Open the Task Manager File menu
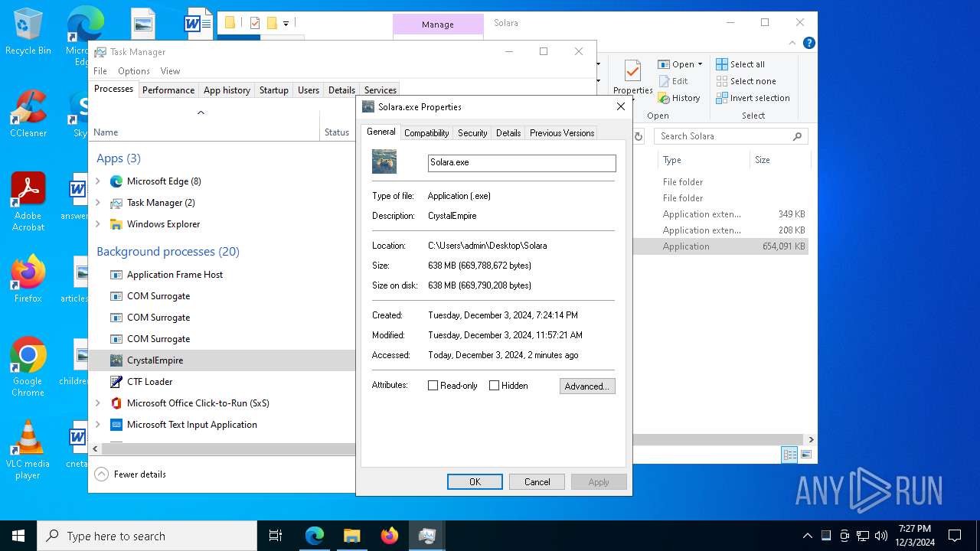Viewport: 980px width, 551px height. coord(100,71)
